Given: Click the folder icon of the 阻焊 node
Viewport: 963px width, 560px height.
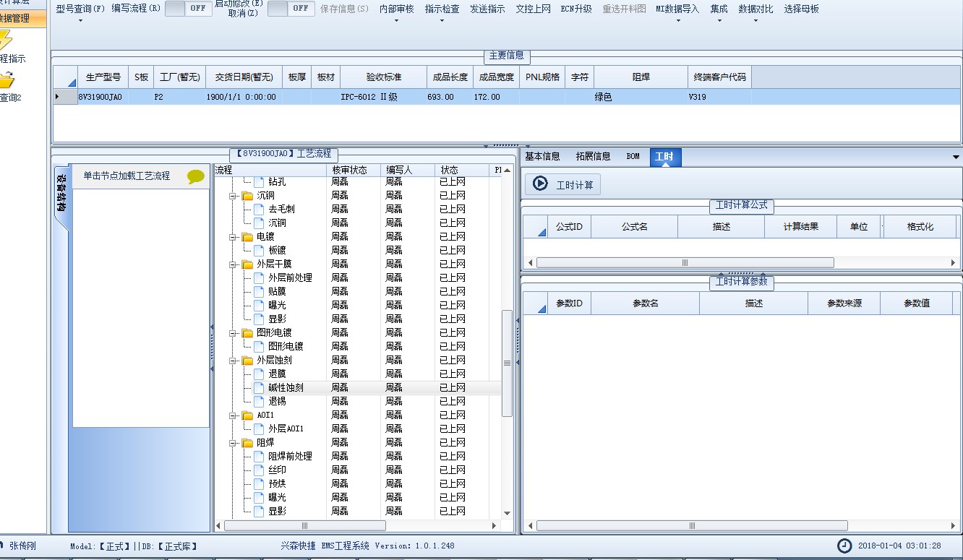Looking at the screenshot, I should [248, 443].
